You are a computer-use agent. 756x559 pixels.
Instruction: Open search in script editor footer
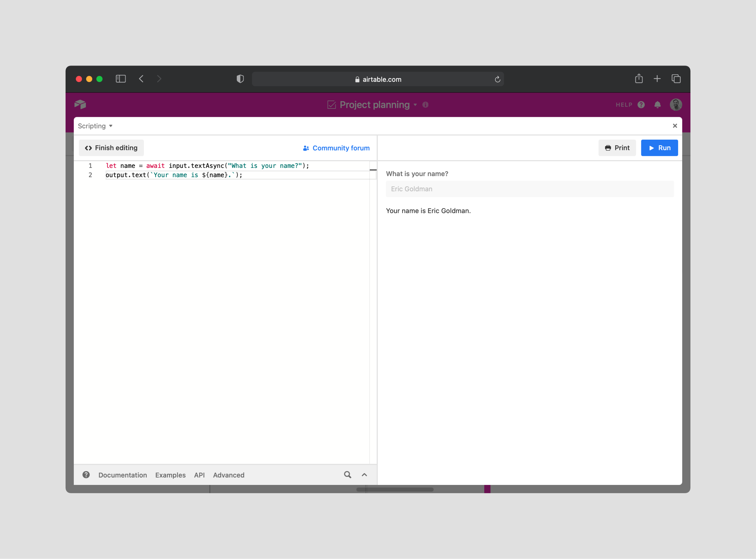pyautogui.click(x=347, y=475)
